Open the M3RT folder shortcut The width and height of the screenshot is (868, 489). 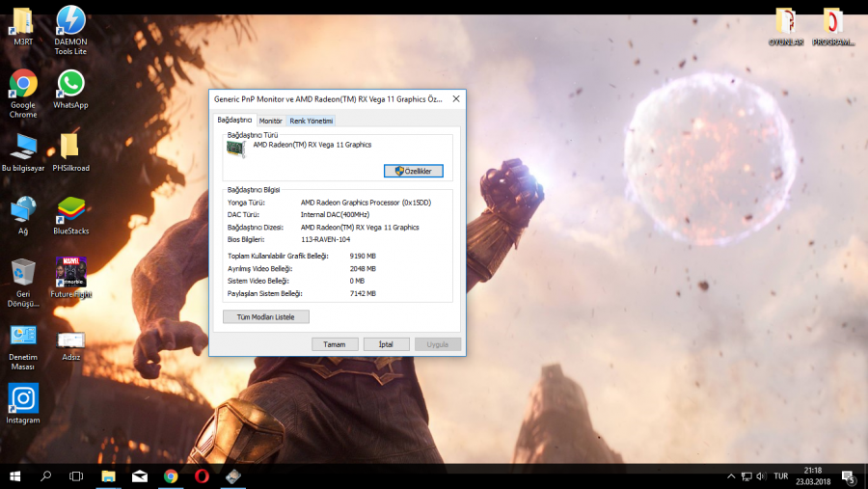23,26
